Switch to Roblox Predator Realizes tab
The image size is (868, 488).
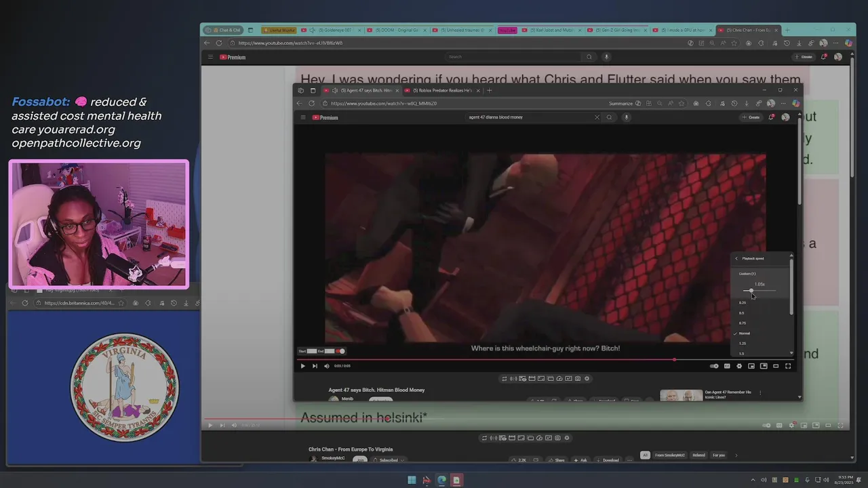(441, 90)
